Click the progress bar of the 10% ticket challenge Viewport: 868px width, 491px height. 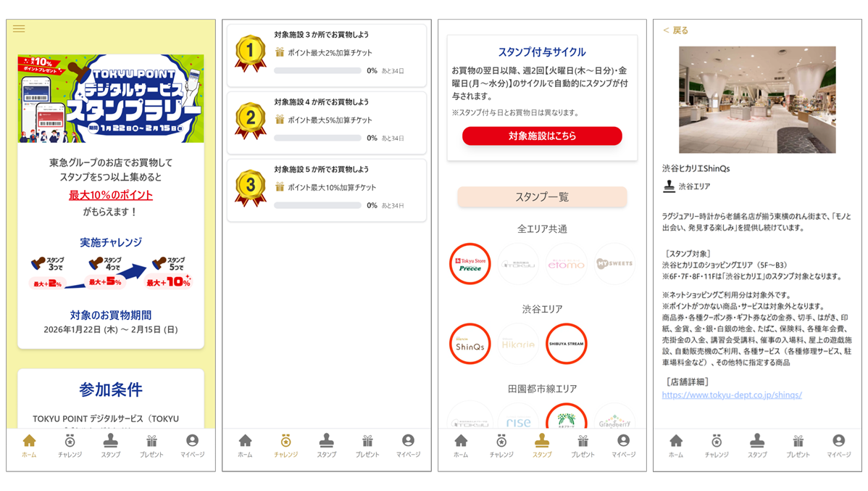coord(318,205)
